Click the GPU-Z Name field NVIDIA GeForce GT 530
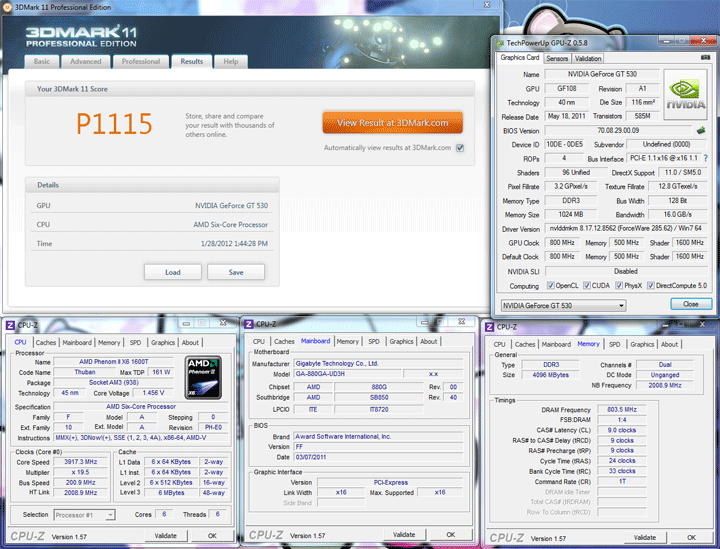Viewport: 720px width, 549px height. click(x=602, y=74)
